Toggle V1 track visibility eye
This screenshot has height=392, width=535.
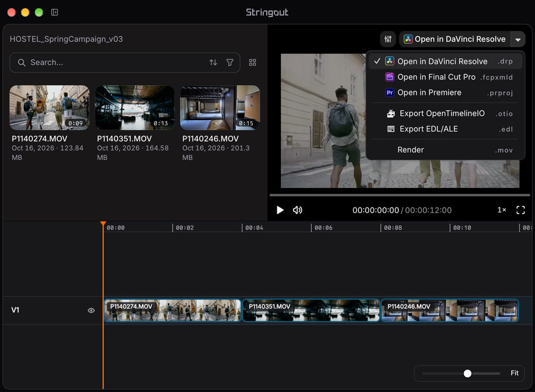91,310
